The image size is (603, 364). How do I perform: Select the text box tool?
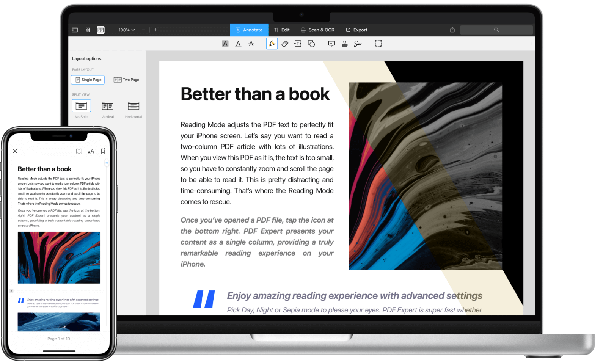[298, 44]
